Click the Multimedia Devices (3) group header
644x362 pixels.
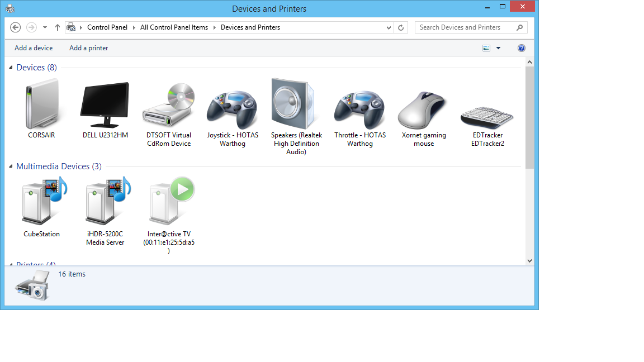tap(59, 166)
